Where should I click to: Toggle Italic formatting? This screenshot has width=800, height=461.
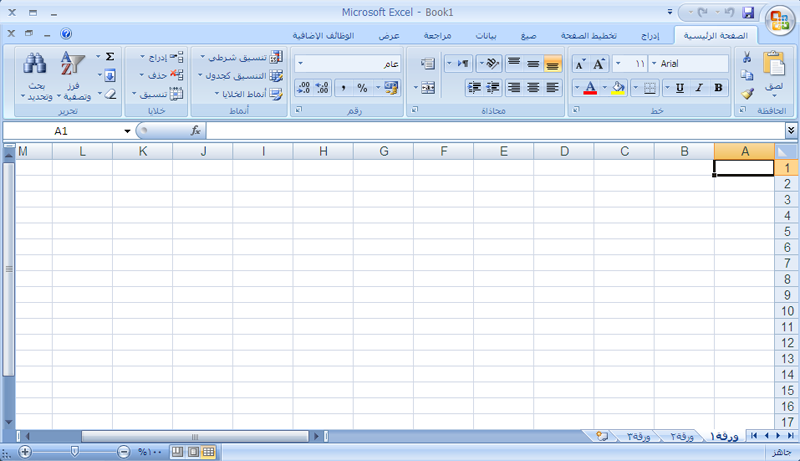[699, 88]
